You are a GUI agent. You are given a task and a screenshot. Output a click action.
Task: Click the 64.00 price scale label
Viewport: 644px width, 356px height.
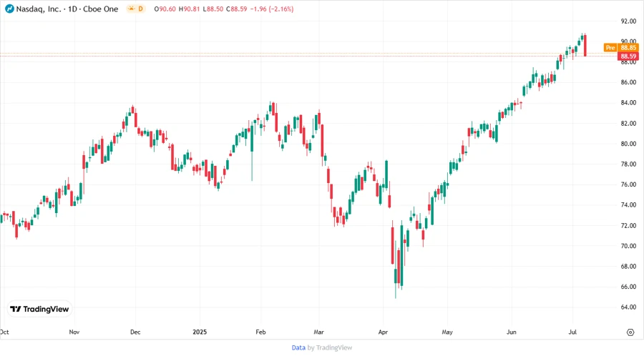[629, 307]
